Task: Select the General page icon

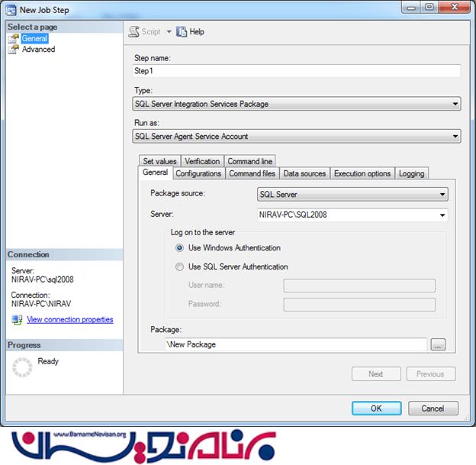Action: click(x=14, y=39)
